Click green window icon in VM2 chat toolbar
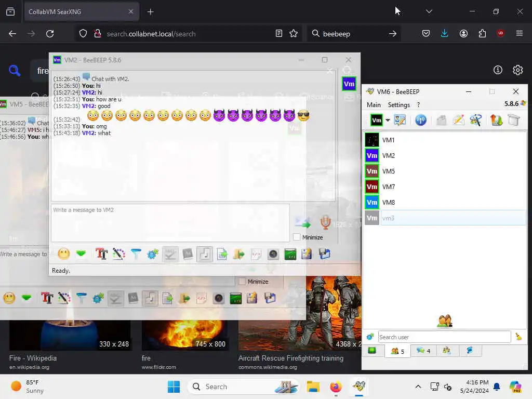 [290, 254]
